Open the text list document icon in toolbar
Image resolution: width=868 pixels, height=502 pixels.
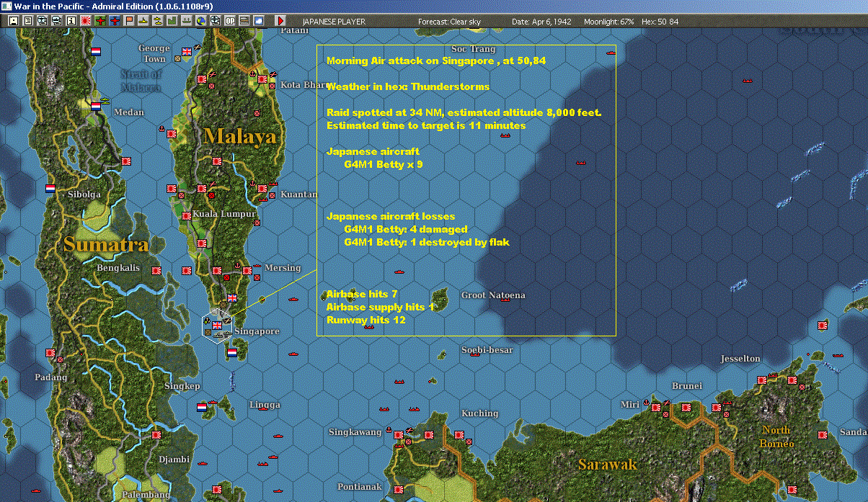[28, 22]
